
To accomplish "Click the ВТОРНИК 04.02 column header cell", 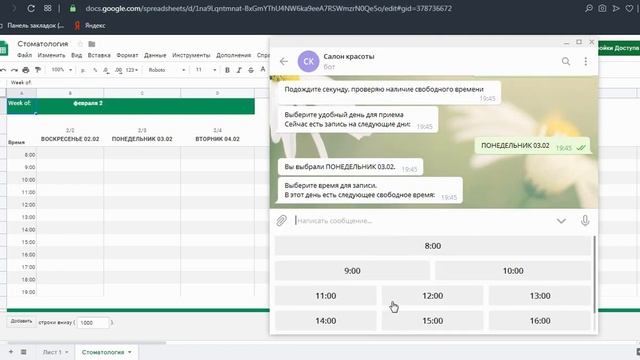I will pyautogui.click(x=218, y=139).
